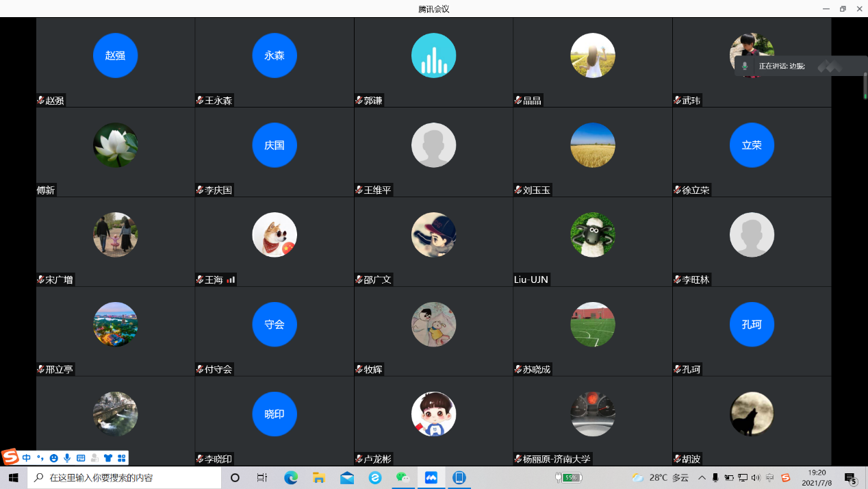Select the 王海 participant tile
This screenshot has height=489, width=868.
pyautogui.click(x=274, y=241)
